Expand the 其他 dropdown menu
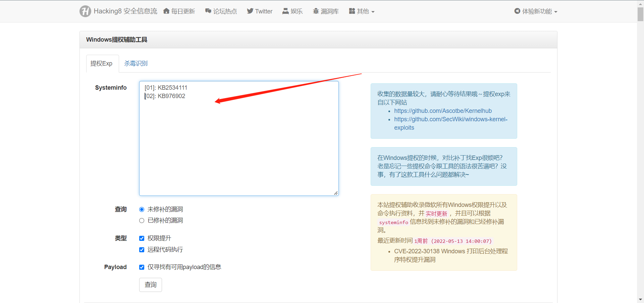Screen dimensions: 644x303 (x=362, y=11)
